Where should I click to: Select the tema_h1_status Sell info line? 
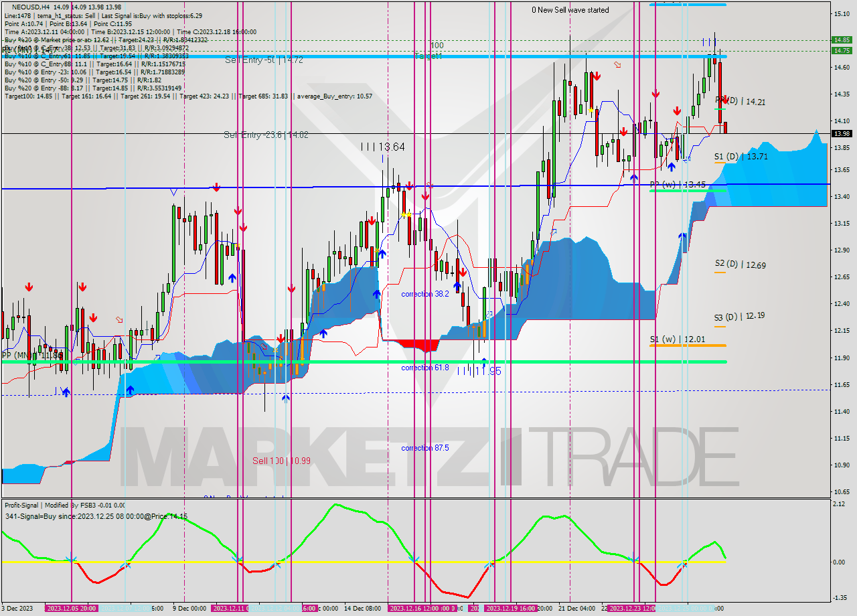(x=103, y=15)
